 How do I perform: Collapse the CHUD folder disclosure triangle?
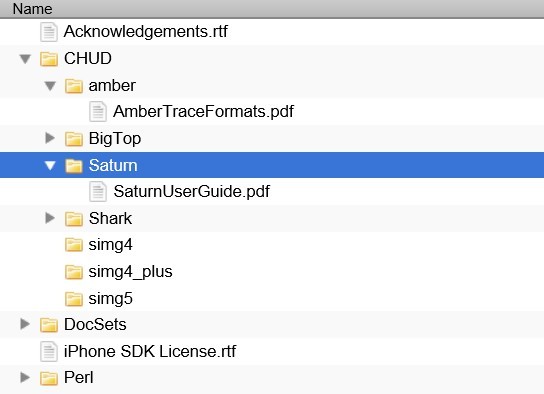(x=25, y=59)
